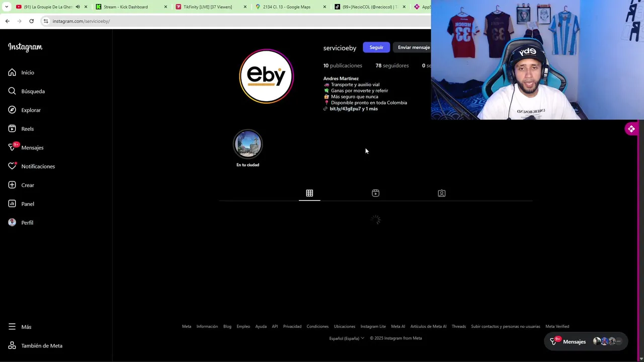Viewport: 644px width, 362px height.
Task: Close the Kick Dashboard tab
Action: point(166,7)
